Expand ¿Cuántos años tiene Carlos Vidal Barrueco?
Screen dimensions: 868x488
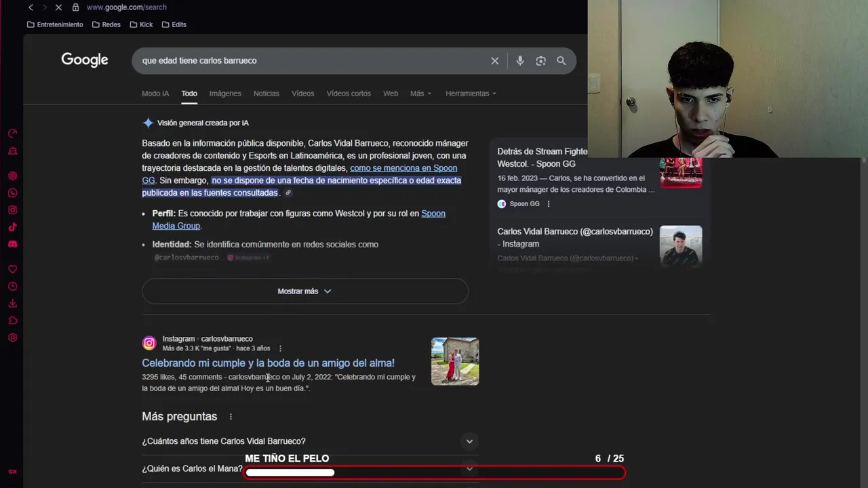[310, 441]
